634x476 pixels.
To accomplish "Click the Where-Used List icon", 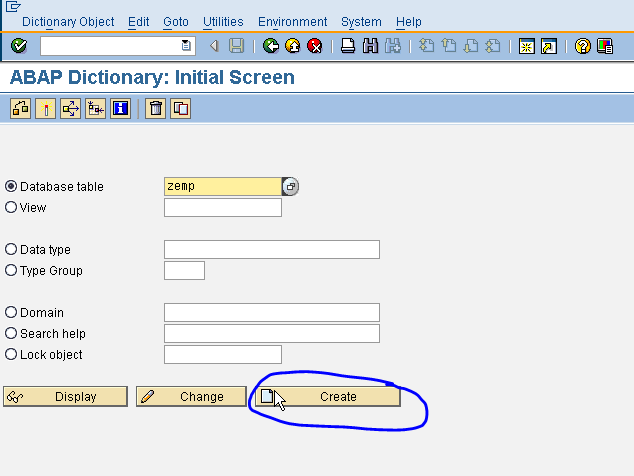I will point(70,108).
